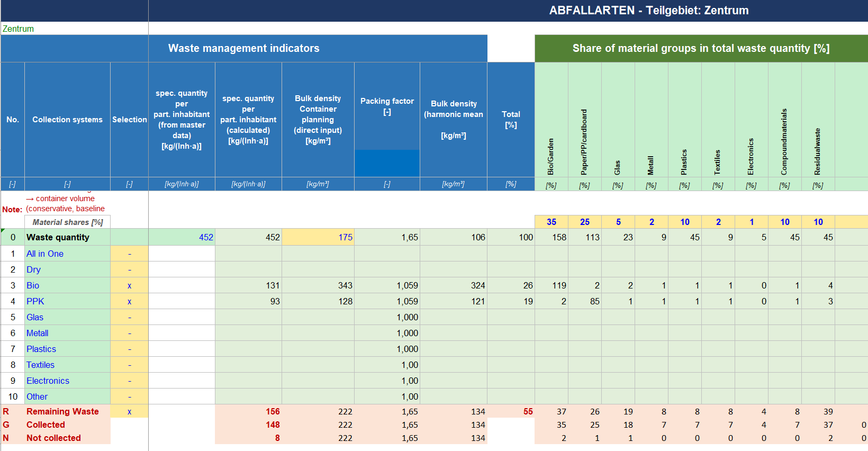Click PPK row Paper/PP/cardboard value 85

pyautogui.click(x=585, y=301)
